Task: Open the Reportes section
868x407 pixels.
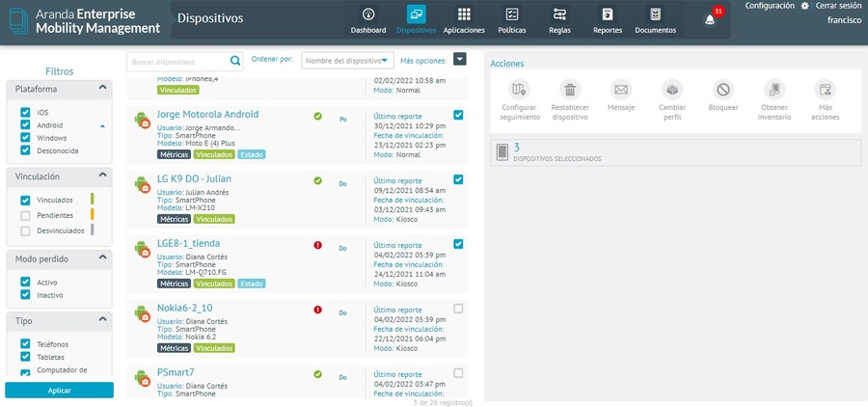Action: (608, 20)
